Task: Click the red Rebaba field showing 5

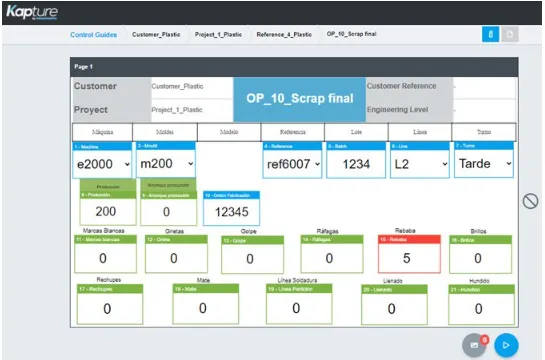Action: 409,258
